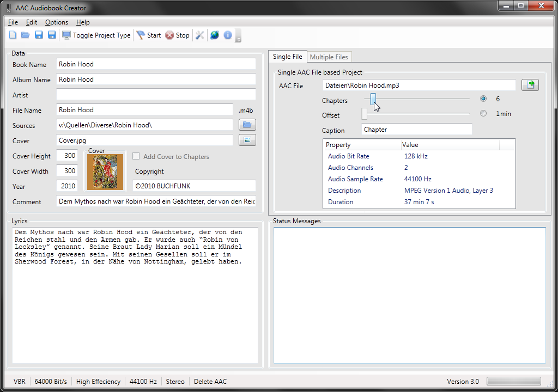Click the open project folder icon in toolbar
The height and width of the screenshot is (392, 558).
click(25, 35)
